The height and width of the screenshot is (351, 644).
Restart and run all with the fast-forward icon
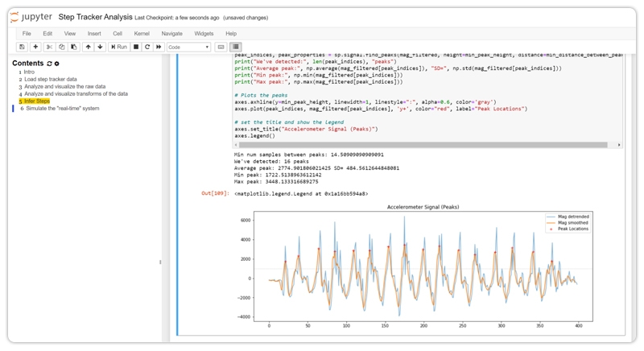(x=159, y=47)
